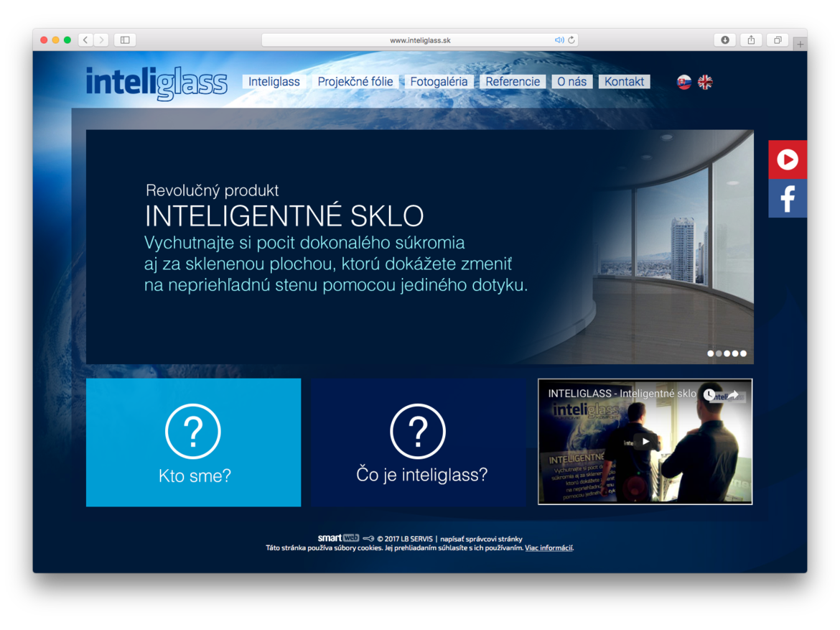Open the Safari downloads button
The width and height of the screenshot is (840, 630).
click(725, 40)
